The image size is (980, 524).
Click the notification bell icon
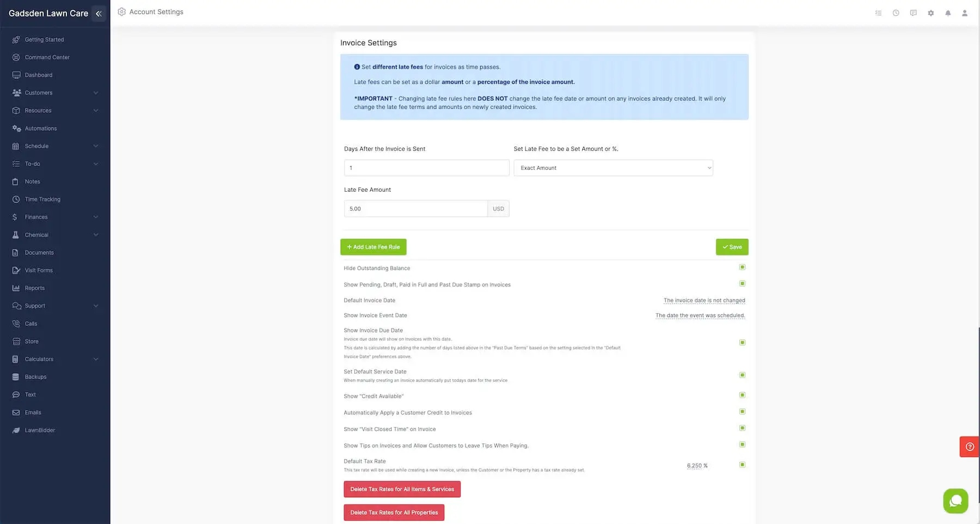[948, 13]
